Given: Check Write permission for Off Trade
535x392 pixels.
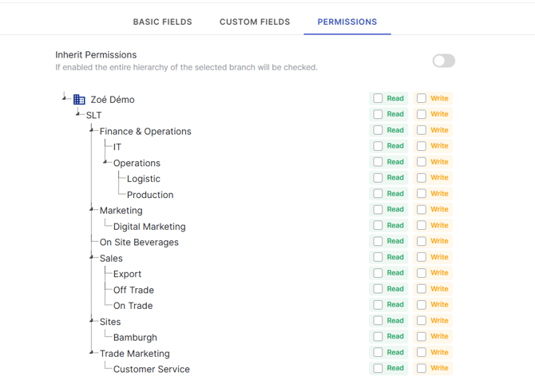Looking at the screenshot, I should tap(422, 289).
